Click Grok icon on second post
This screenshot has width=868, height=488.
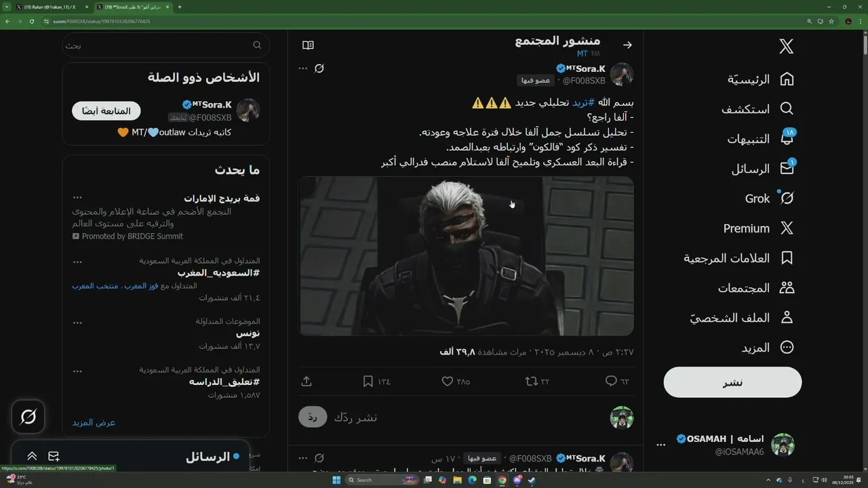[319, 458]
